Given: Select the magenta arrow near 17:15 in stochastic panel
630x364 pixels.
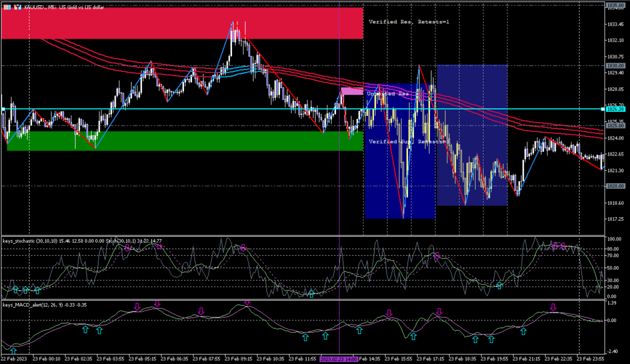Looking at the screenshot, I should tap(437, 255).
